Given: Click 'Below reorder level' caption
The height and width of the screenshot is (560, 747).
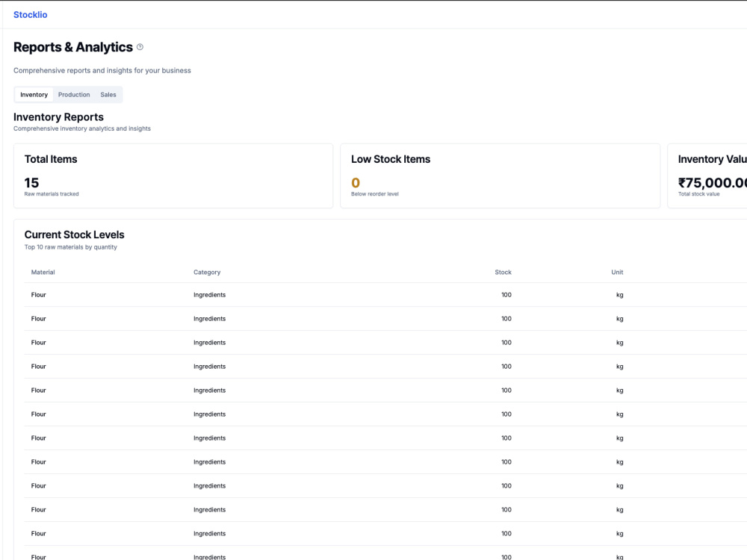Looking at the screenshot, I should tap(375, 194).
